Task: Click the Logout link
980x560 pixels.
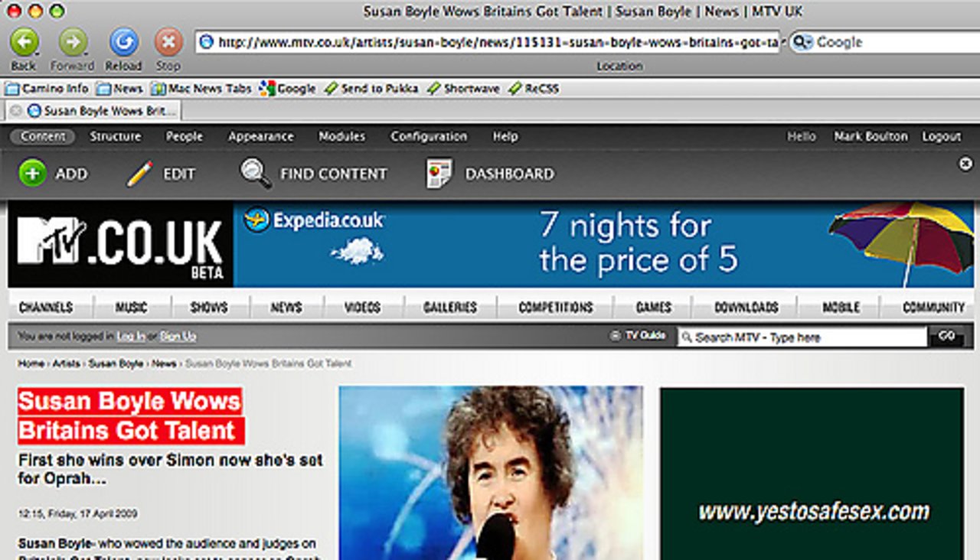Action: click(x=942, y=136)
